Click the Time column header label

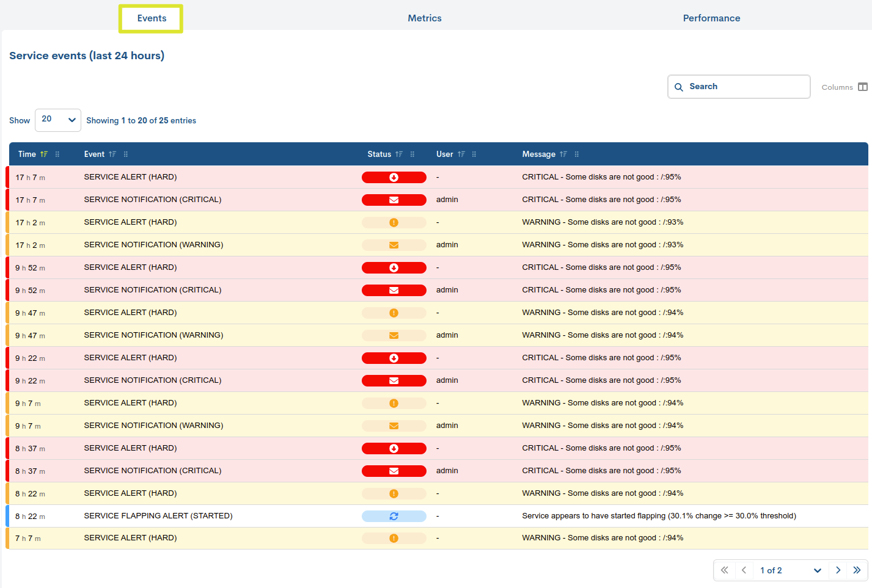point(27,154)
